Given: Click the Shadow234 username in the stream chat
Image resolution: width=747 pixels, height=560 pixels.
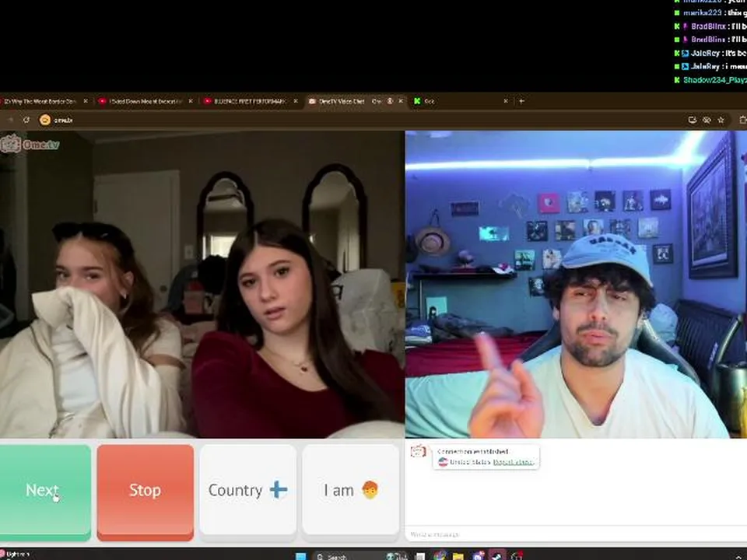Looking at the screenshot, I should [x=715, y=80].
